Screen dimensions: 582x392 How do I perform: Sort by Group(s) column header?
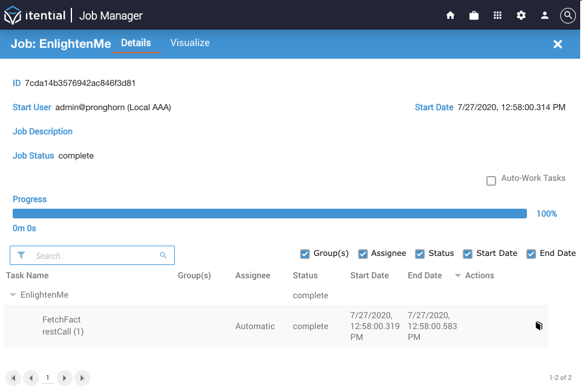(x=194, y=275)
